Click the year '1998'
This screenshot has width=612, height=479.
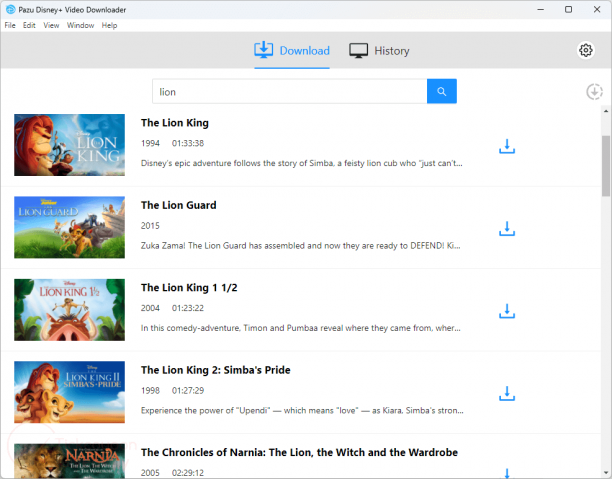pyautogui.click(x=150, y=390)
